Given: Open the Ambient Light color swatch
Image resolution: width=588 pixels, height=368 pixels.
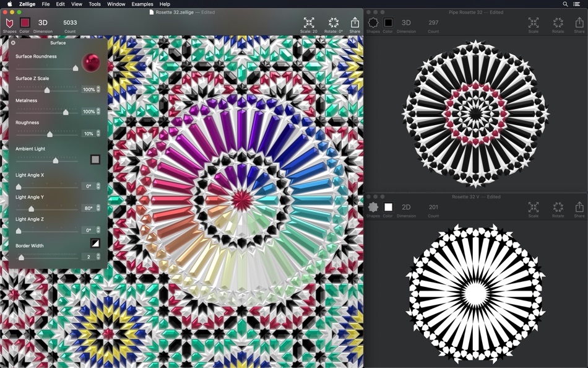Looking at the screenshot, I should click(95, 160).
